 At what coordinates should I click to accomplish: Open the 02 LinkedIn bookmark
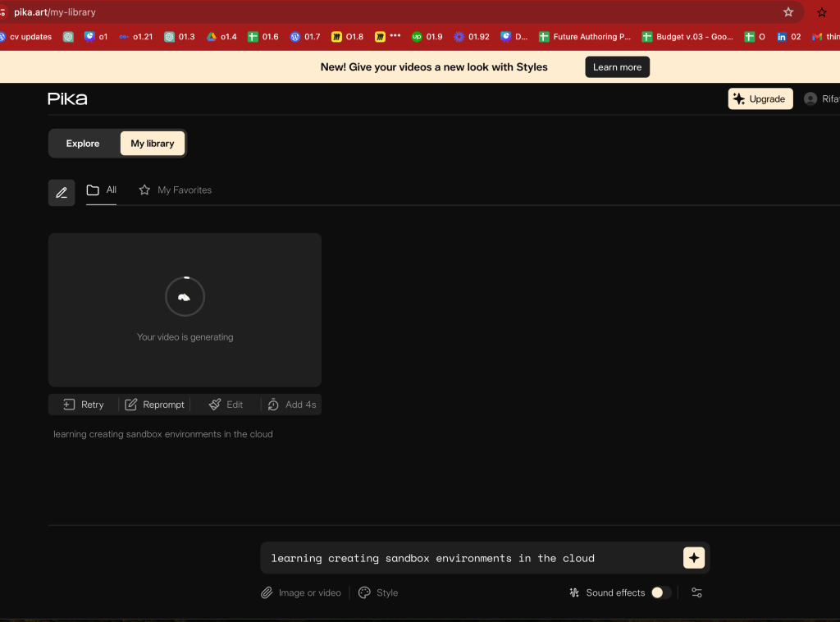pos(788,36)
